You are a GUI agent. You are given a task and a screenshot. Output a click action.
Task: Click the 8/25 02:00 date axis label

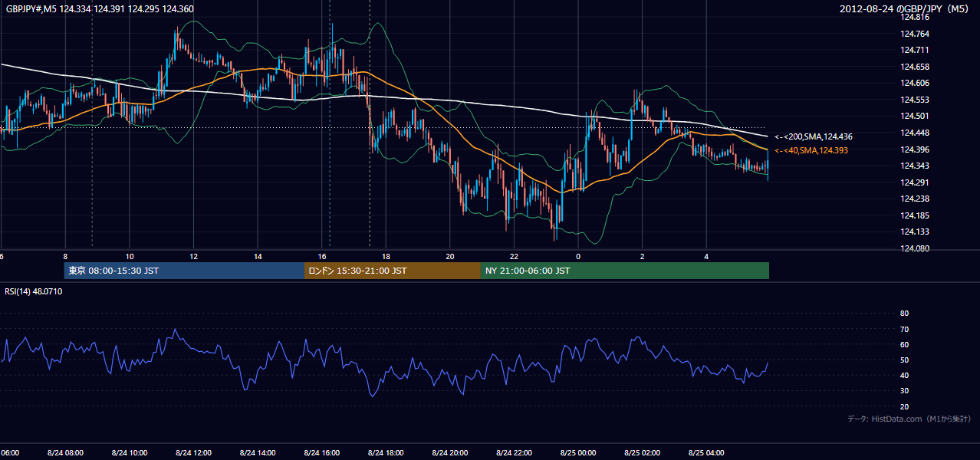coord(642,452)
